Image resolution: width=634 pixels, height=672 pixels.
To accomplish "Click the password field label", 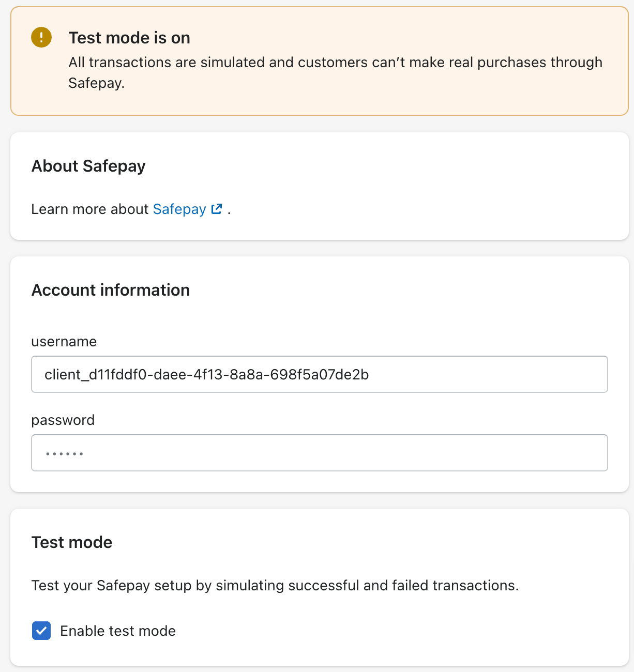I will (x=63, y=420).
